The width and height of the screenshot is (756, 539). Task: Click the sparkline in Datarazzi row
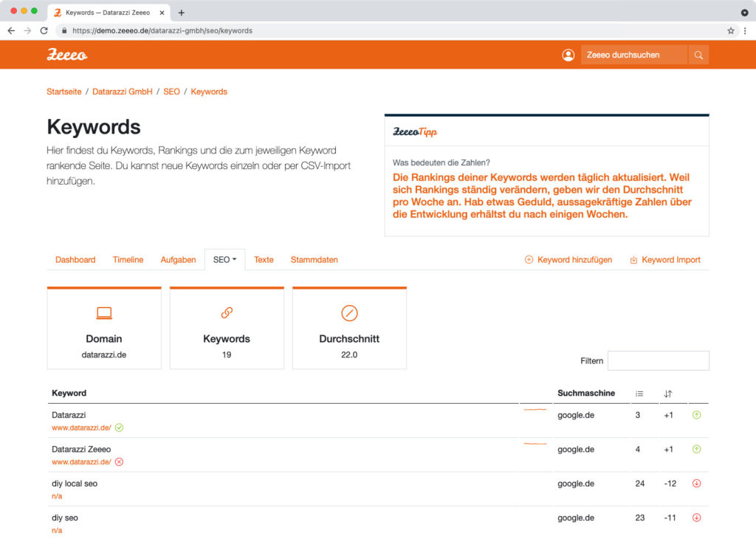[535, 410]
